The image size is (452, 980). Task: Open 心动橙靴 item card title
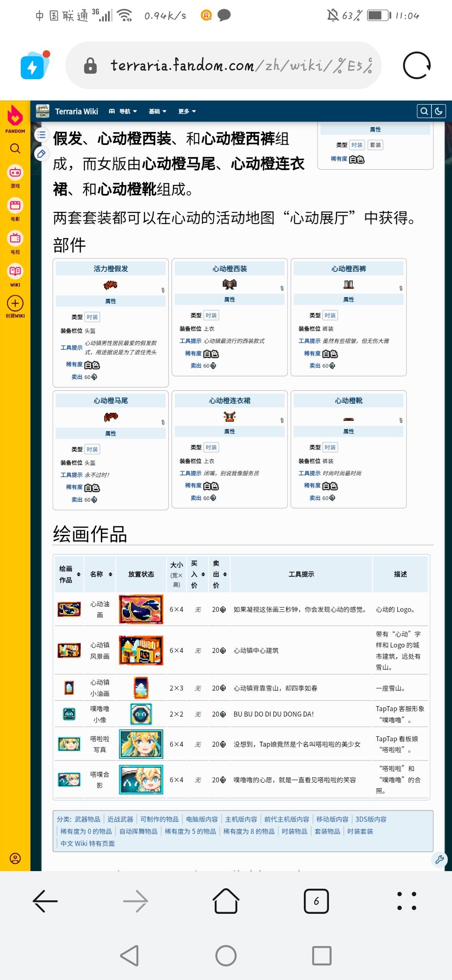click(x=349, y=401)
